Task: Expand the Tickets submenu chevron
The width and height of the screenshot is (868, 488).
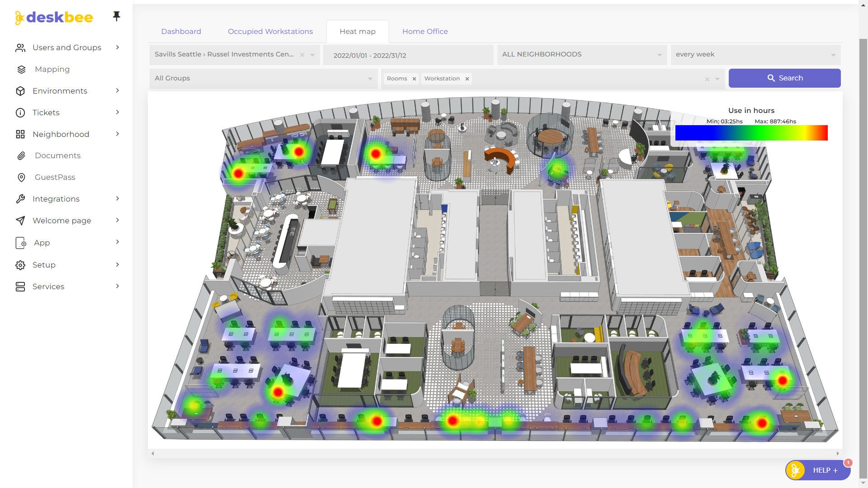Action: click(x=118, y=112)
